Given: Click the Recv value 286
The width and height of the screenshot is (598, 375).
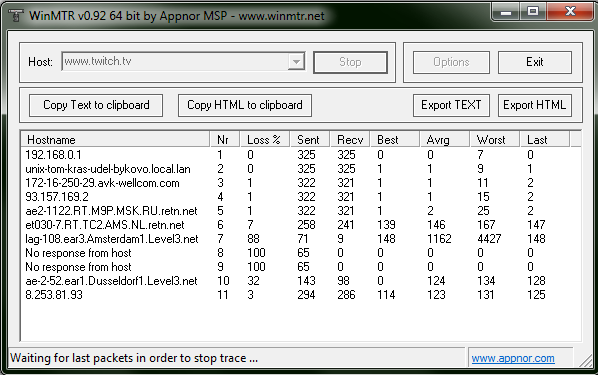Looking at the screenshot, I should pyautogui.click(x=346, y=295).
